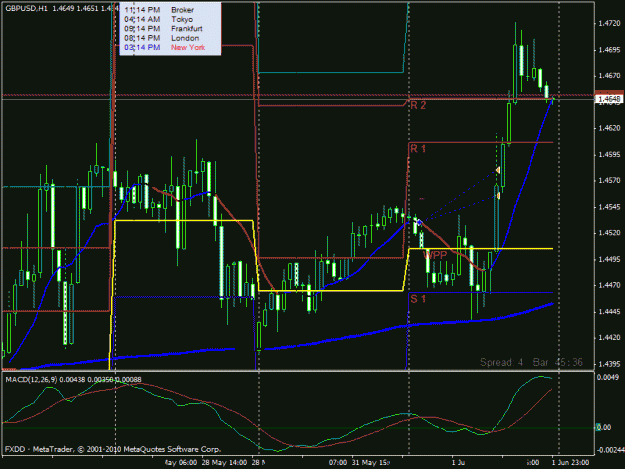This screenshot has width=625, height=469.
Task: Click the 1.4495 price scale value
Action: coord(609,259)
